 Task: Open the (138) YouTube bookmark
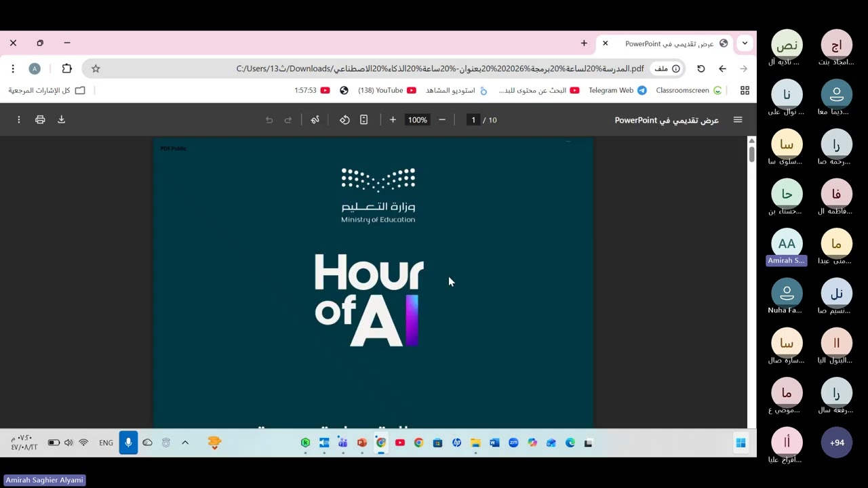(x=387, y=90)
